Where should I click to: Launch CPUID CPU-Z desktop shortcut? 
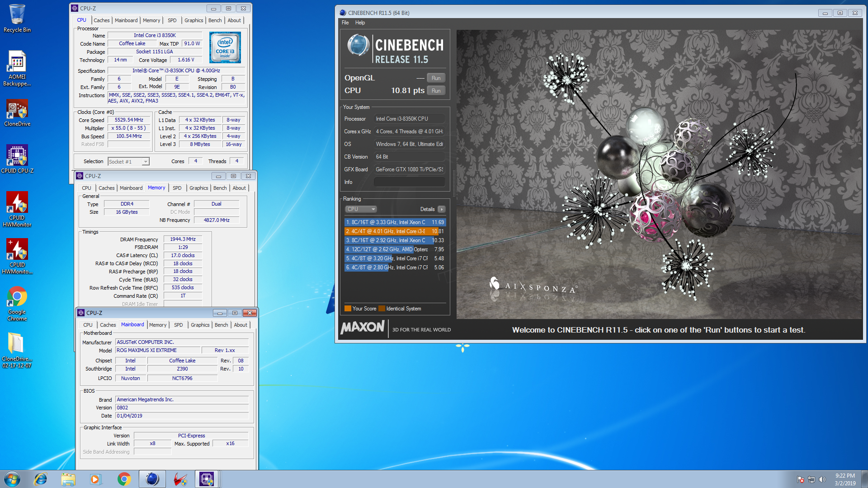pos(17,159)
